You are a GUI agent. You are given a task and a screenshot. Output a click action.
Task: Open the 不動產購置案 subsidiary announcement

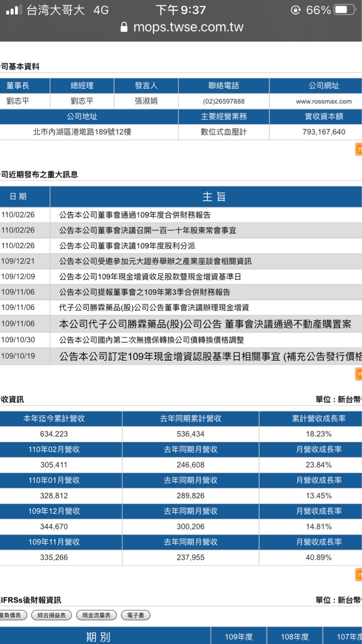point(205,324)
